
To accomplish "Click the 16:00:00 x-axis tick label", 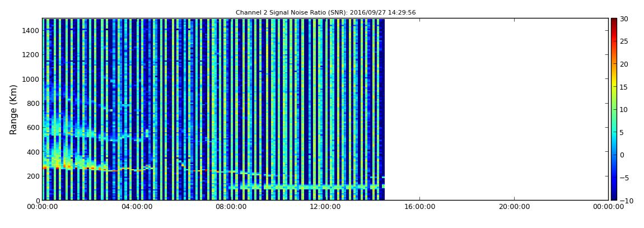I will pyautogui.click(x=421, y=207).
